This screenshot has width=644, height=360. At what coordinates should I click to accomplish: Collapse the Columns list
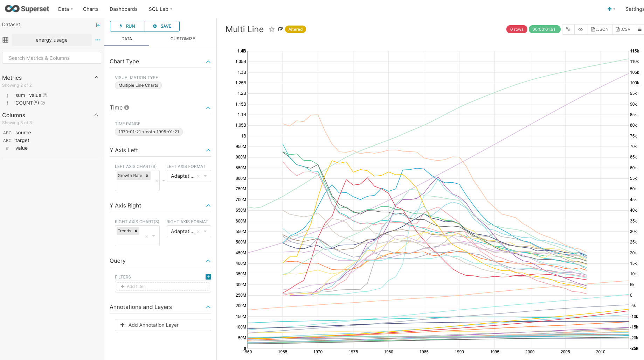[x=96, y=115]
